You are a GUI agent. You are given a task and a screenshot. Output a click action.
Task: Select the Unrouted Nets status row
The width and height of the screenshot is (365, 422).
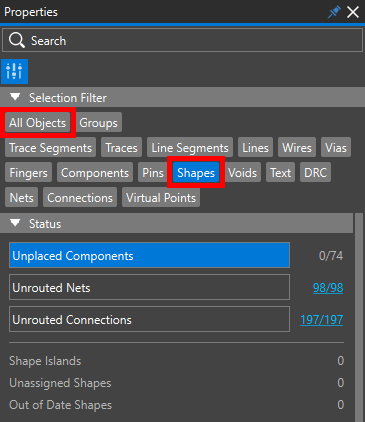149,287
